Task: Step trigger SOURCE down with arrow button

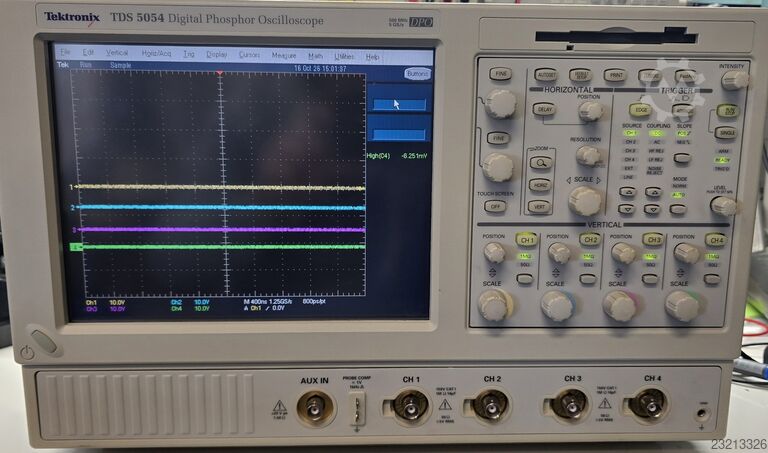Action: tap(626, 210)
